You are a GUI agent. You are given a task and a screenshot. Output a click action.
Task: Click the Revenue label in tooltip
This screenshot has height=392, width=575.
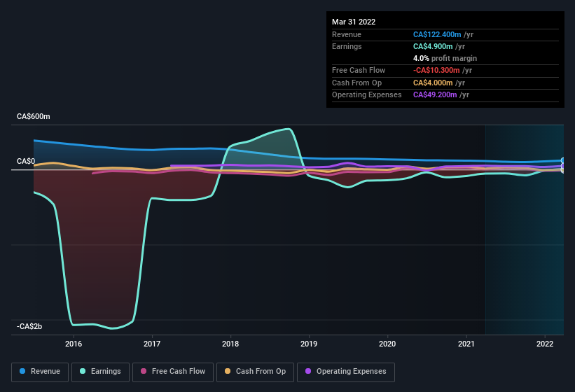click(x=347, y=34)
